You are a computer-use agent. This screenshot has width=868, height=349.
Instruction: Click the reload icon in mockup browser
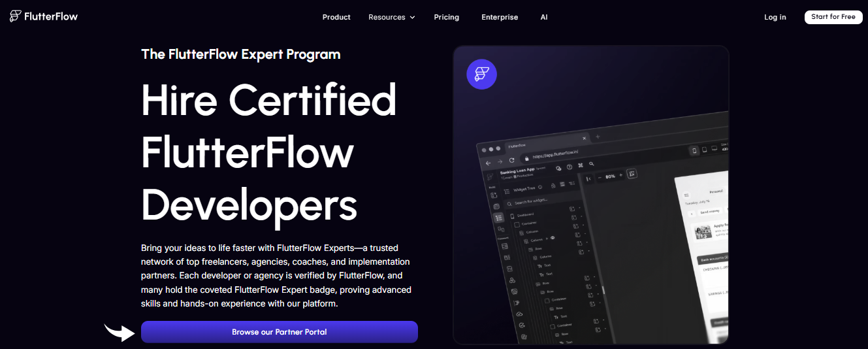tap(511, 160)
